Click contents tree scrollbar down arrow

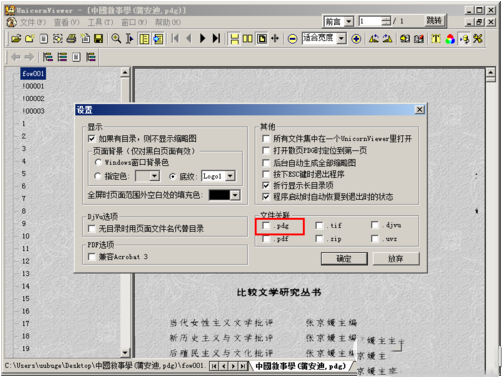125,352
